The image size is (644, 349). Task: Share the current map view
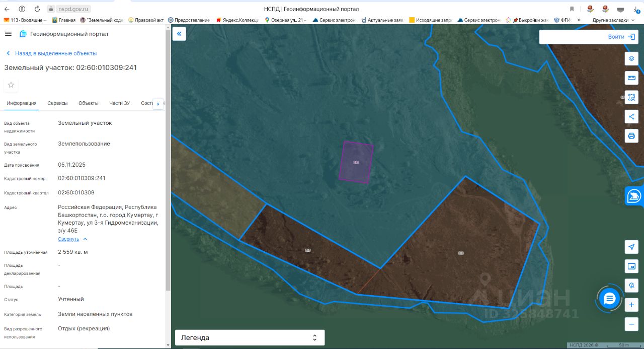pos(631,117)
